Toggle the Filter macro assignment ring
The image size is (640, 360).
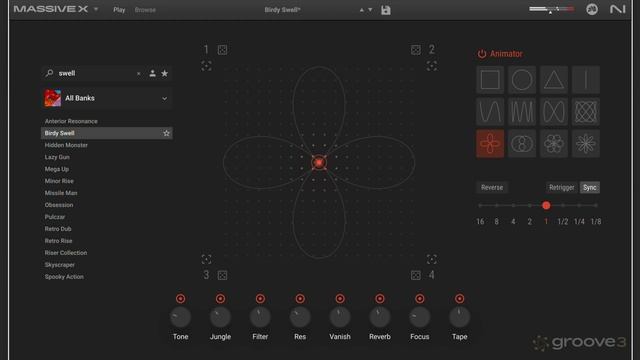pyautogui.click(x=260, y=299)
